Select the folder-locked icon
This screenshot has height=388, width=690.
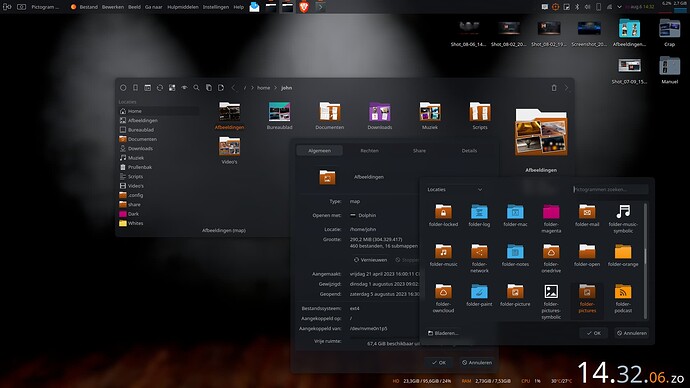pos(443,216)
